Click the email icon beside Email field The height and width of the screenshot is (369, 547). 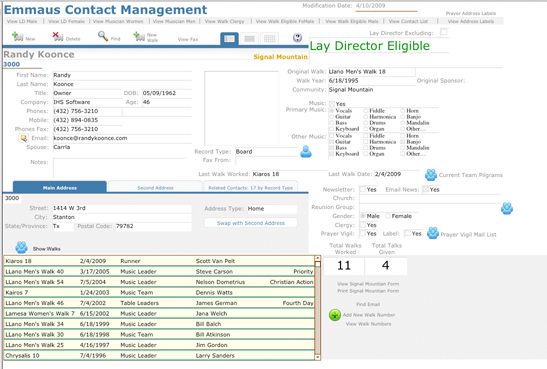[x=23, y=138]
